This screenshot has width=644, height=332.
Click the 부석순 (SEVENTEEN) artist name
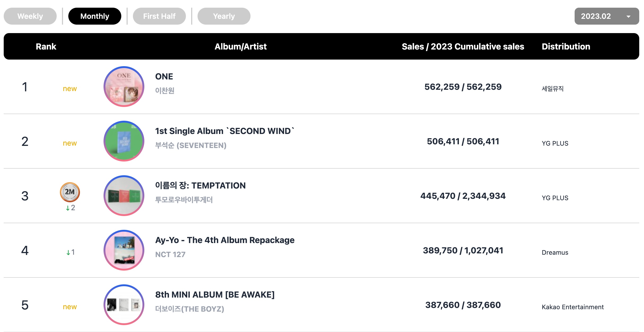coord(191,145)
